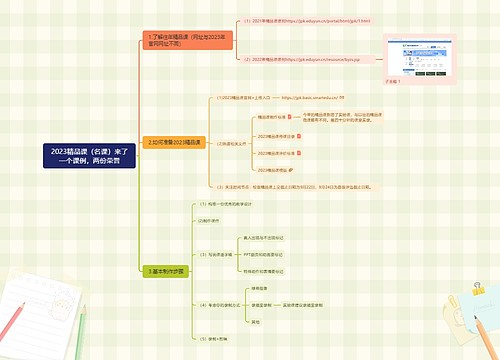
Task: Select the central topic 2023精品课(名课)来了
Action: pos(89,156)
